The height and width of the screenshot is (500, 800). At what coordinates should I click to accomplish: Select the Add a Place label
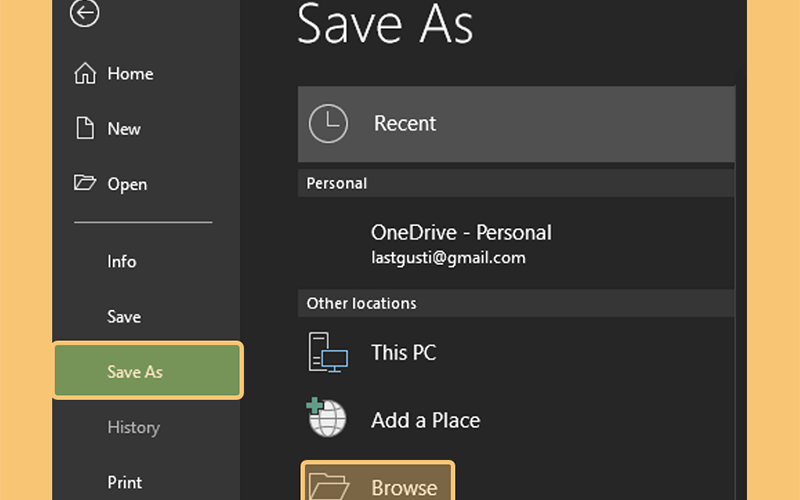pos(426,420)
